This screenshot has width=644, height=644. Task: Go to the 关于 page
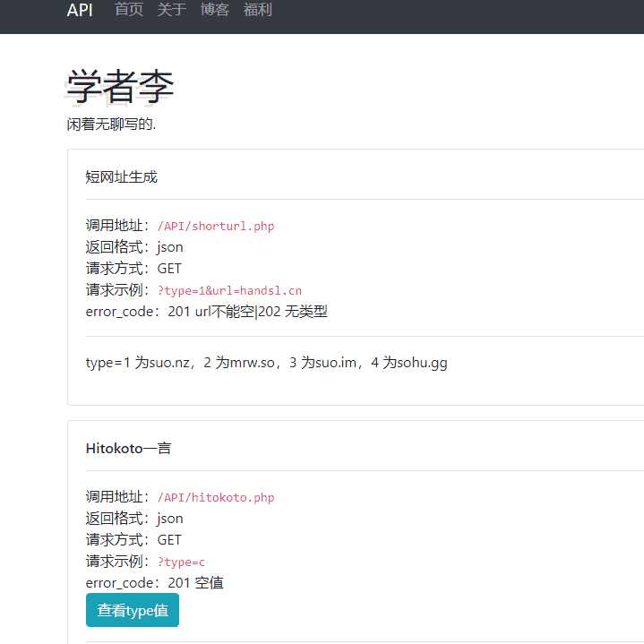[172, 10]
